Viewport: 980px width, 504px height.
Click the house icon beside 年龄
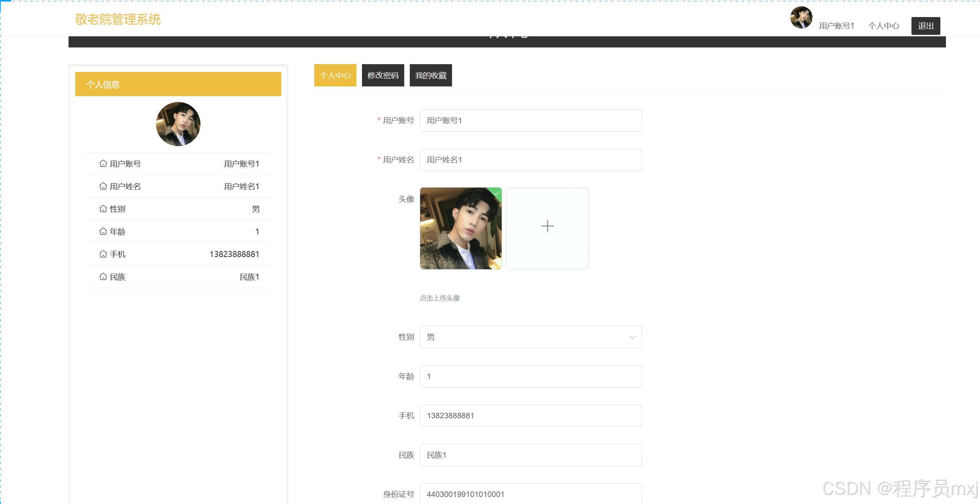103,231
